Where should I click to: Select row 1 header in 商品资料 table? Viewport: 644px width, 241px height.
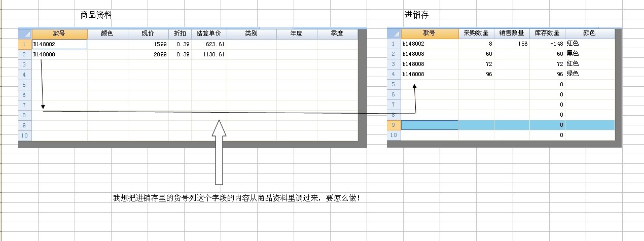click(25, 44)
